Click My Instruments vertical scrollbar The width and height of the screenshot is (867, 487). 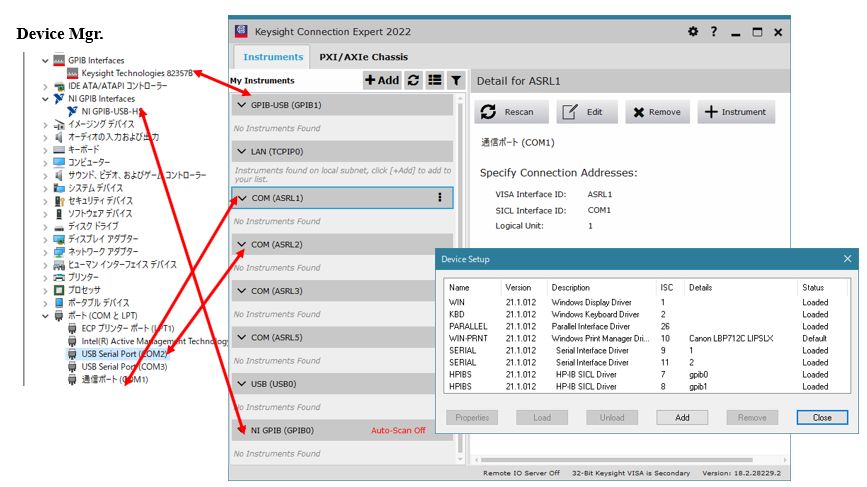(460, 278)
